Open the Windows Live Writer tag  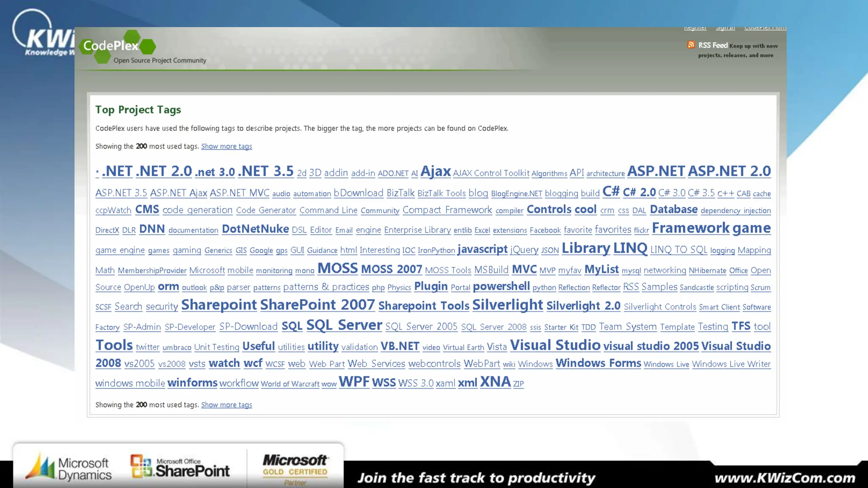[731, 364]
